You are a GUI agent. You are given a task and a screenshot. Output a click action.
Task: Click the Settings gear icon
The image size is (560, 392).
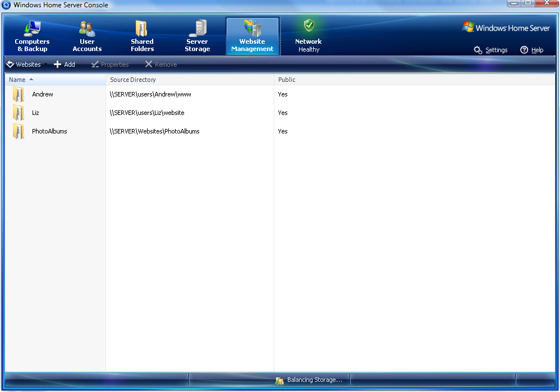pos(478,50)
